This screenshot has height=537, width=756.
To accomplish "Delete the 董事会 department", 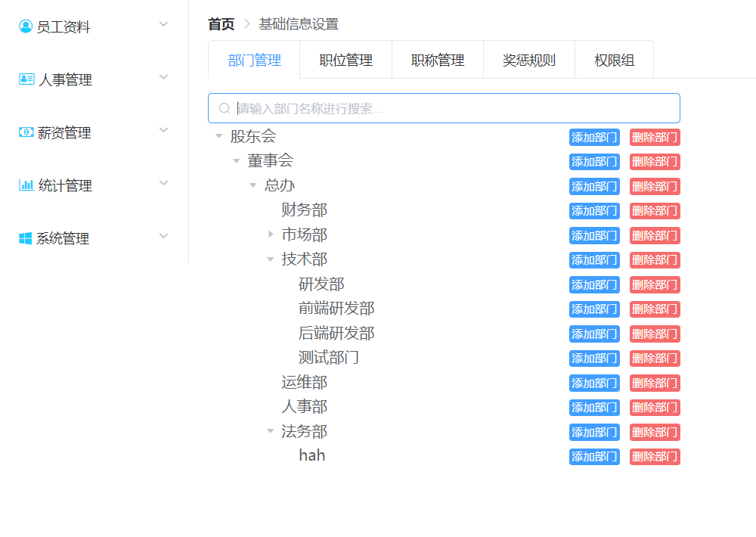I will 655,162.
